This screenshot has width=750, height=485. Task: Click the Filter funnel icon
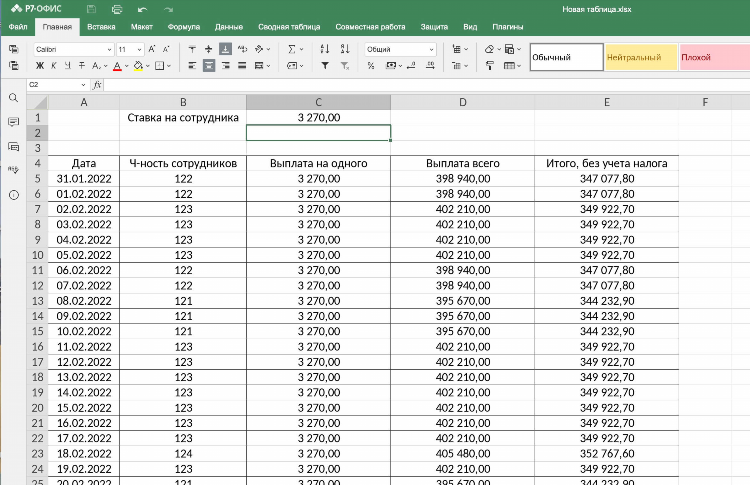point(325,66)
